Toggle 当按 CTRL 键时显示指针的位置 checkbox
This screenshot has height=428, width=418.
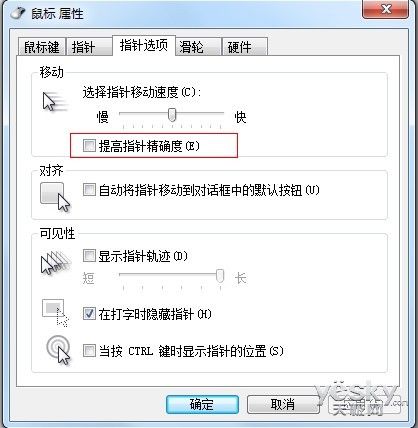(x=89, y=351)
